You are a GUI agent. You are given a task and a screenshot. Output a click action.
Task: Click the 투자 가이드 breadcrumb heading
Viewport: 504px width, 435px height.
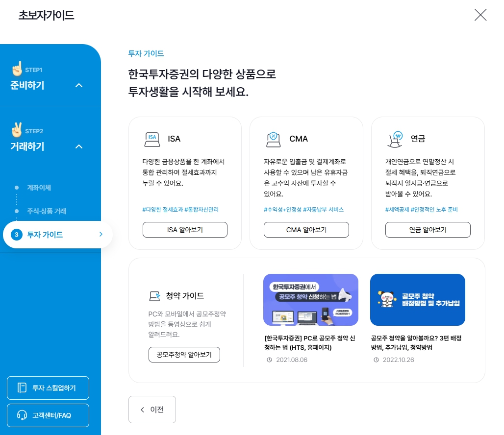(146, 53)
